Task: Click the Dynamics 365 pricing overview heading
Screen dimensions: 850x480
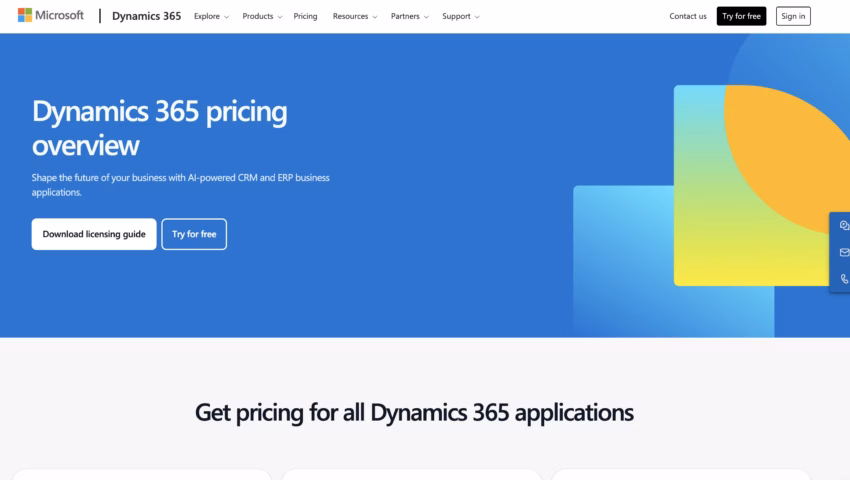Action: coord(160,128)
